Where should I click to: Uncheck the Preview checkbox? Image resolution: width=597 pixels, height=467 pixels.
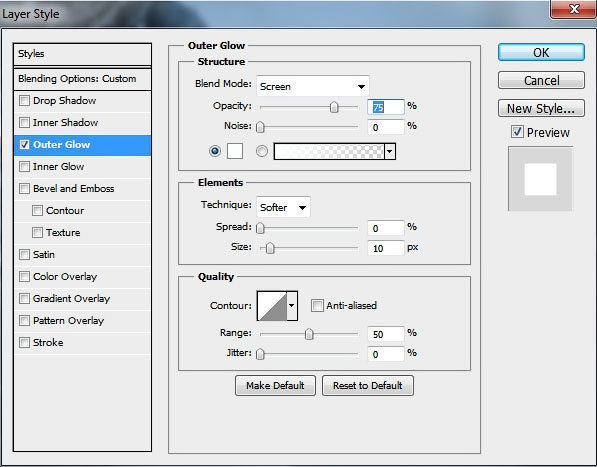pyautogui.click(x=517, y=132)
